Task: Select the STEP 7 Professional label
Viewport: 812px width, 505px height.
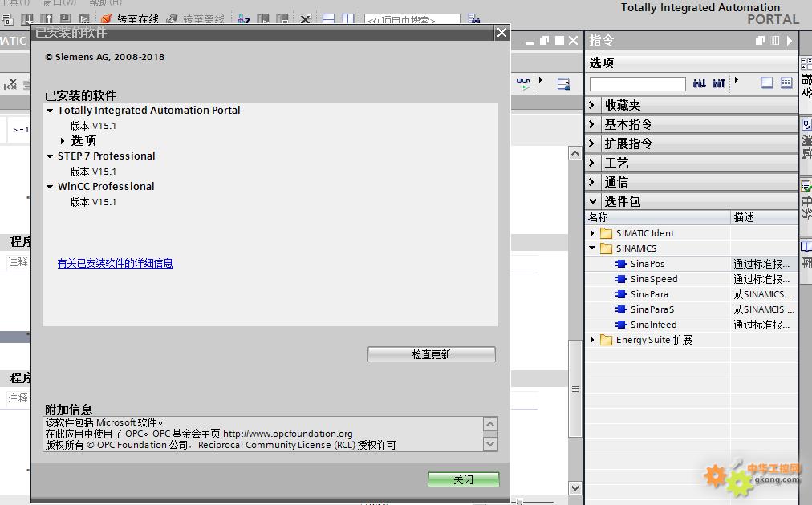Action: tap(106, 156)
